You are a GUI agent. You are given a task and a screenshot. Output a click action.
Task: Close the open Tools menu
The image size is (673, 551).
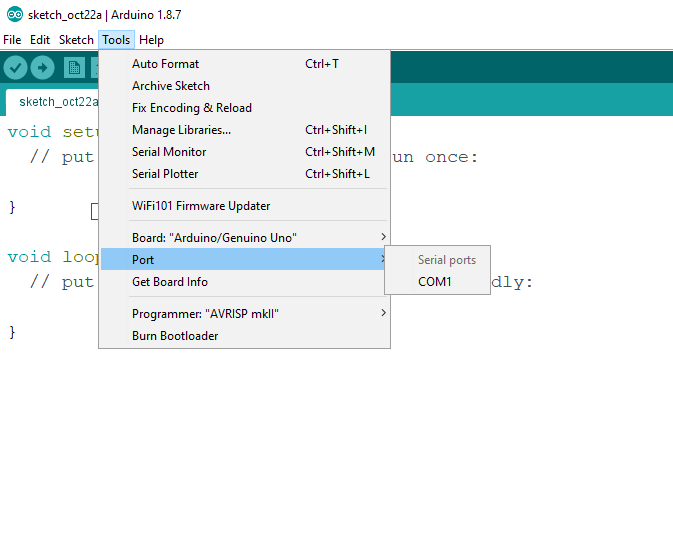[116, 40]
